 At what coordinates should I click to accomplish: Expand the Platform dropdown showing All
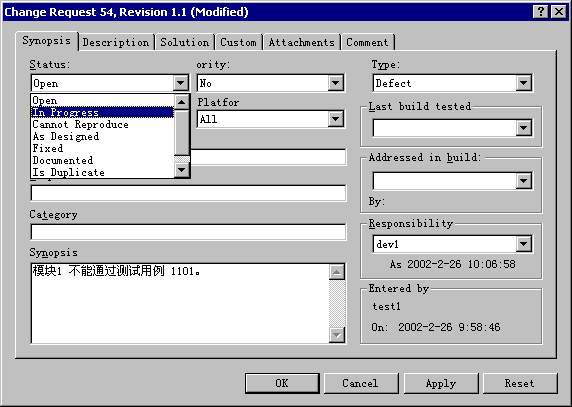click(336, 119)
